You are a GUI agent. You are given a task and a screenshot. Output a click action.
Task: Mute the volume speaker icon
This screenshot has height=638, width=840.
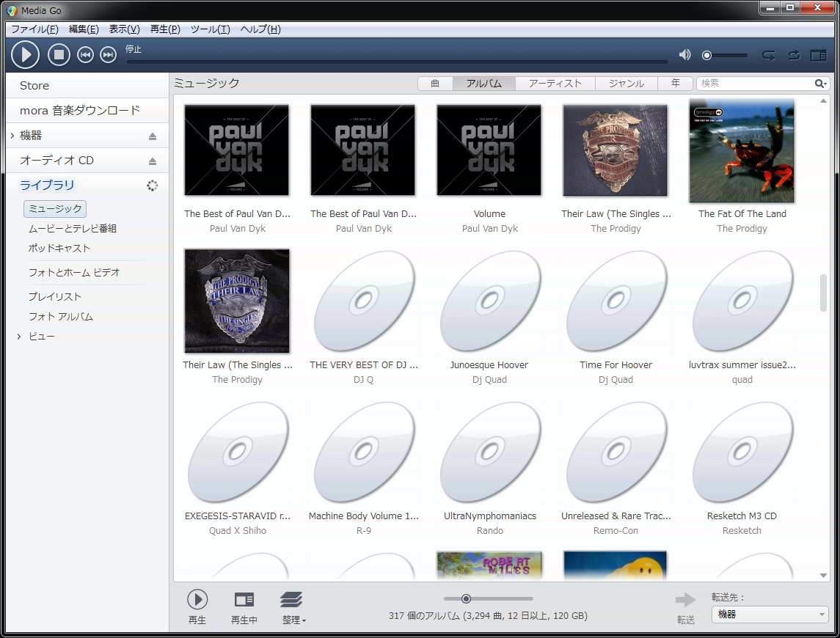[x=684, y=55]
